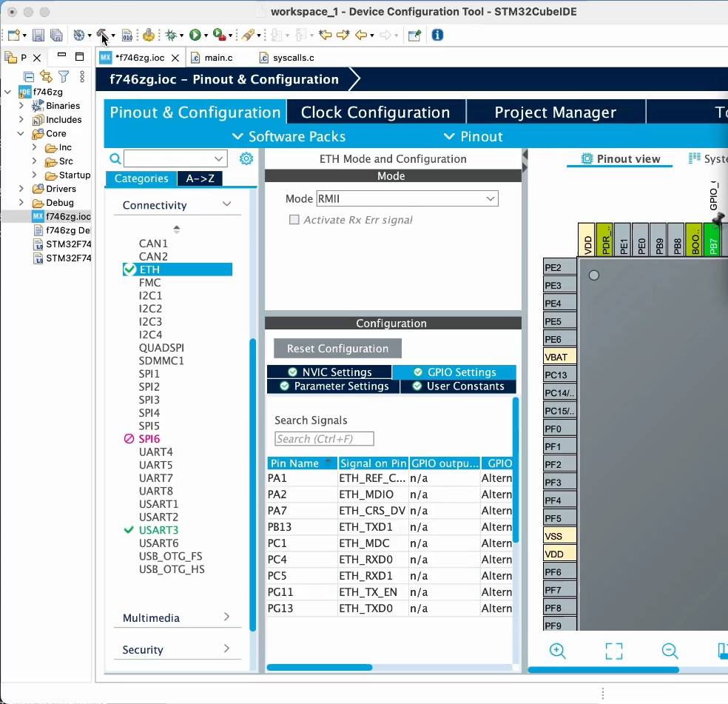Click the Debug bug icon in toolbar
Screen dimensions: 728x704
click(172, 35)
